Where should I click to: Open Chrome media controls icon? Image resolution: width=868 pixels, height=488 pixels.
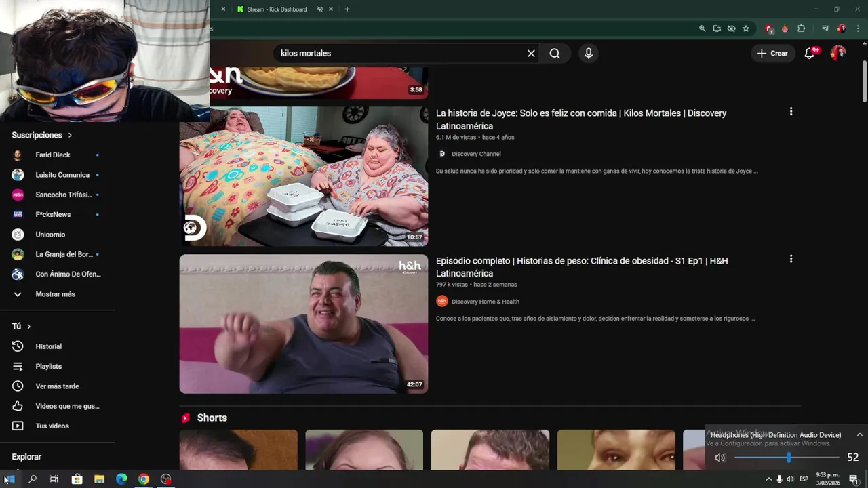pyautogui.click(x=825, y=28)
